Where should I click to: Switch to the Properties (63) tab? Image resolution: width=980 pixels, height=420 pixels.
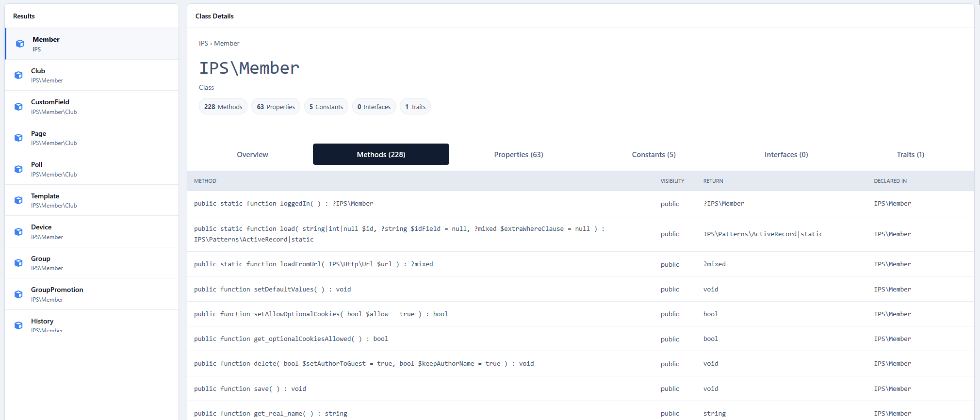click(x=519, y=154)
